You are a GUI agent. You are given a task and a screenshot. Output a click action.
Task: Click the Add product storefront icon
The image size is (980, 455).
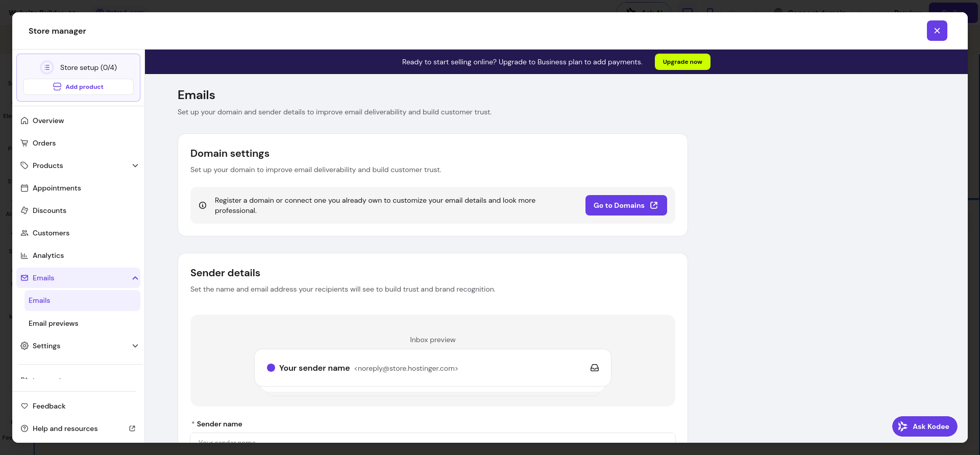pyautogui.click(x=57, y=87)
